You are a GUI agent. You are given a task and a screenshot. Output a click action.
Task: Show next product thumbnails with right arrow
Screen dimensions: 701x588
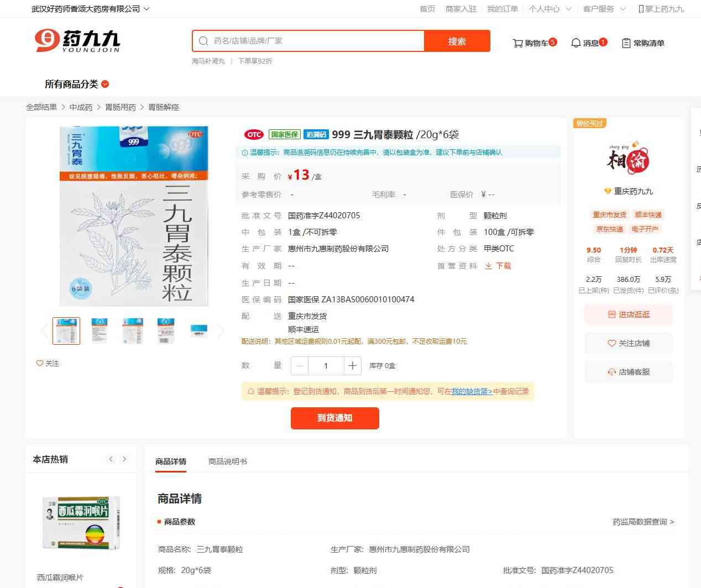pyautogui.click(x=221, y=331)
